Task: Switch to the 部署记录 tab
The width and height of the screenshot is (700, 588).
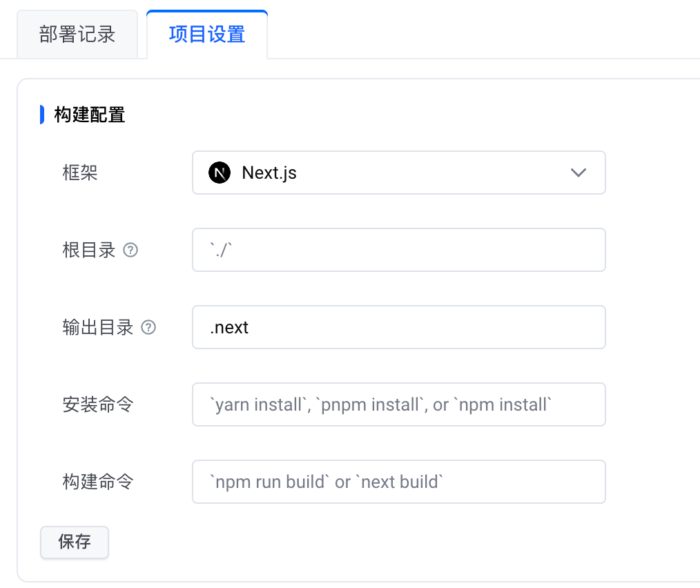Action: 77,35
